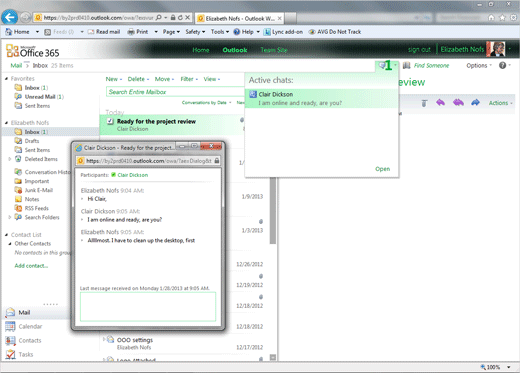Viewport: 520px width, 373px height.
Task: Click the flag/move-down icon left of Reply
Action: pos(424,103)
